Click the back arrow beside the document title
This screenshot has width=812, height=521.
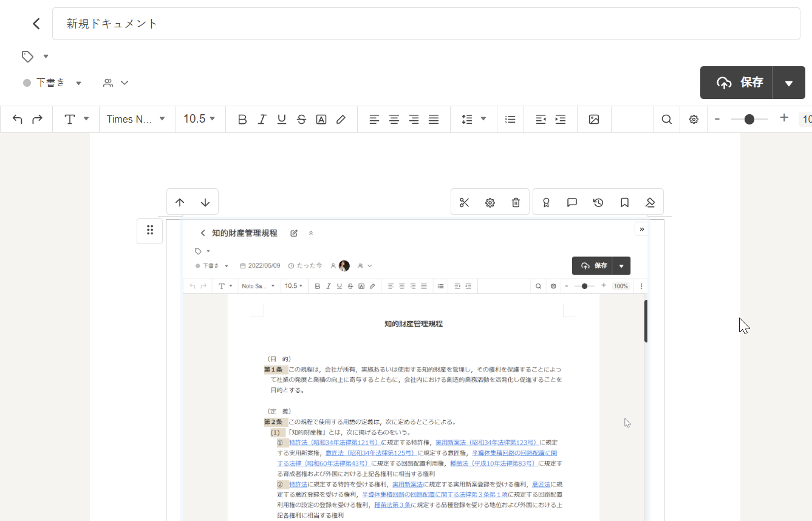[36, 24]
